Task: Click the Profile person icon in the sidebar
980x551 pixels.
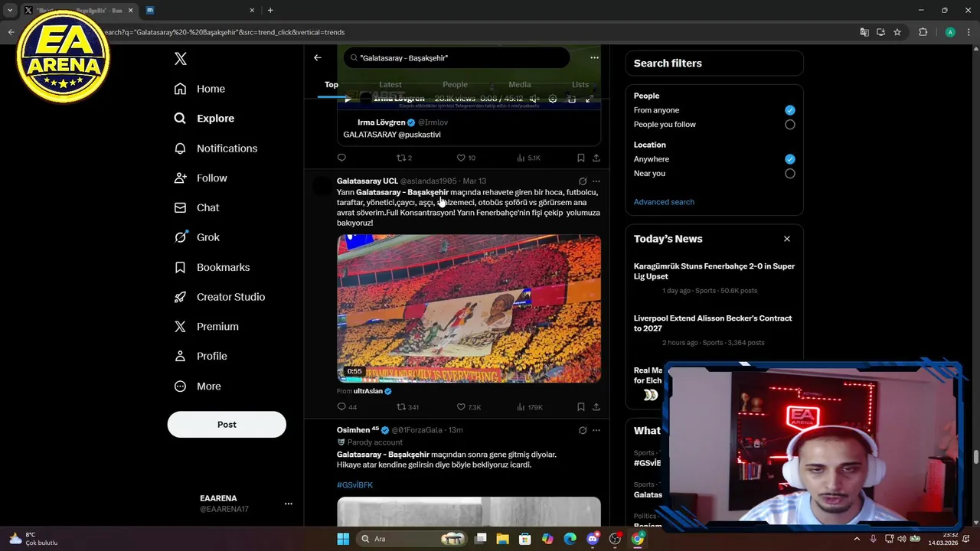Action: pos(180,356)
